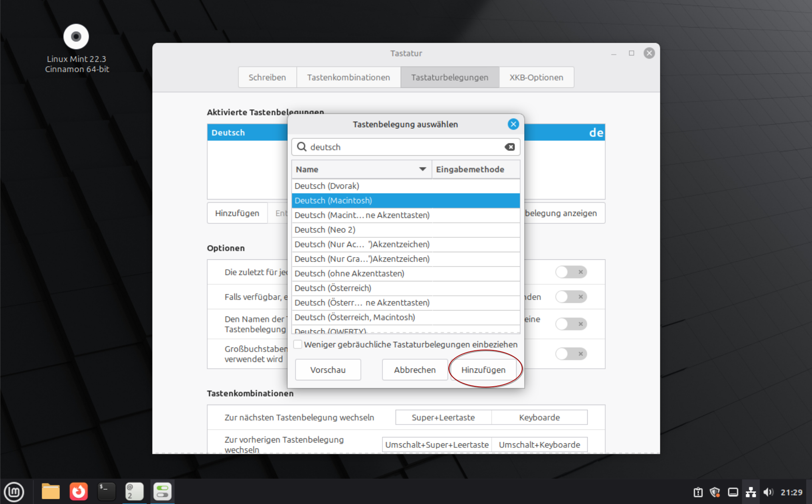This screenshot has height=504, width=812.
Task: Sort list by Name column arrow
Action: (x=422, y=169)
